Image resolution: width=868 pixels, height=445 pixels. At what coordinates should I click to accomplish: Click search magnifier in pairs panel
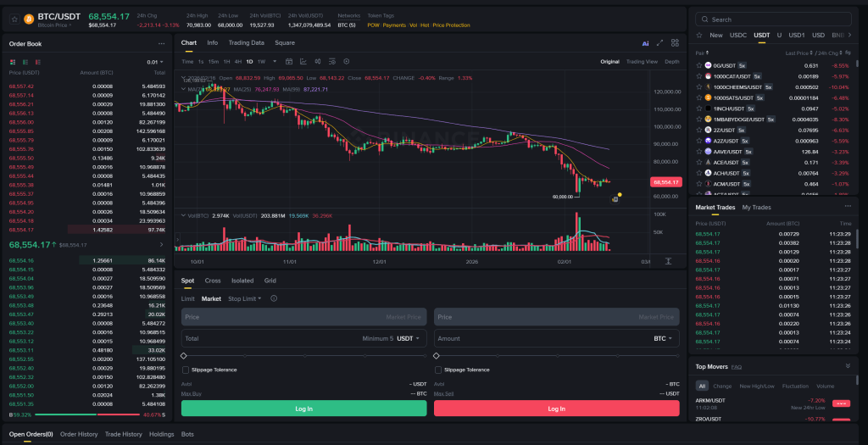coord(704,19)
